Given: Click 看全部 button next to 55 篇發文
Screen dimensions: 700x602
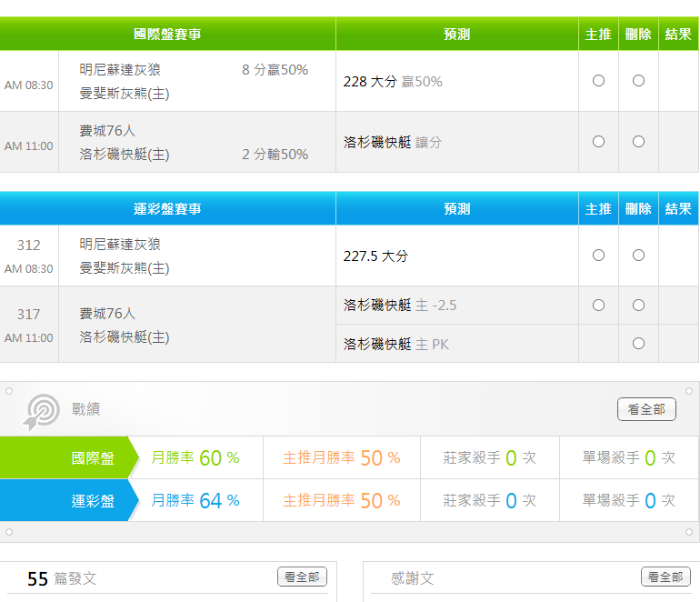Looking at the screenshot, I should 302,577.
